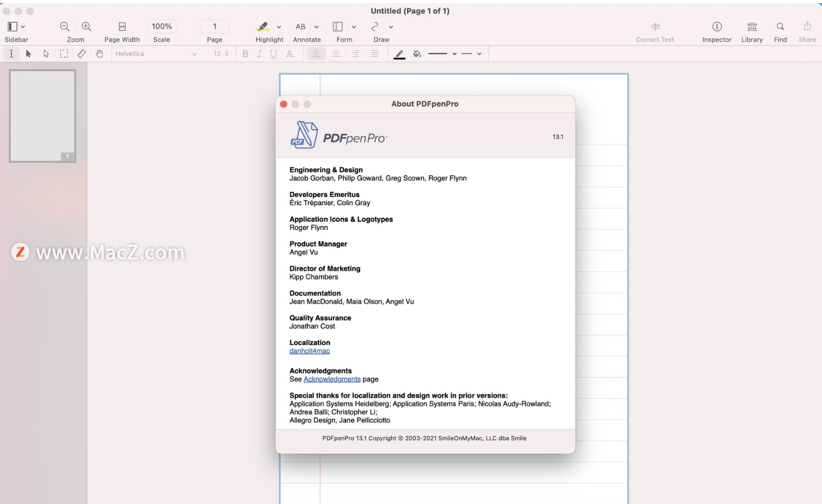The image size is (822, 504).
Task: Click the name Jonathan Cost
Action: click(312, 326)
